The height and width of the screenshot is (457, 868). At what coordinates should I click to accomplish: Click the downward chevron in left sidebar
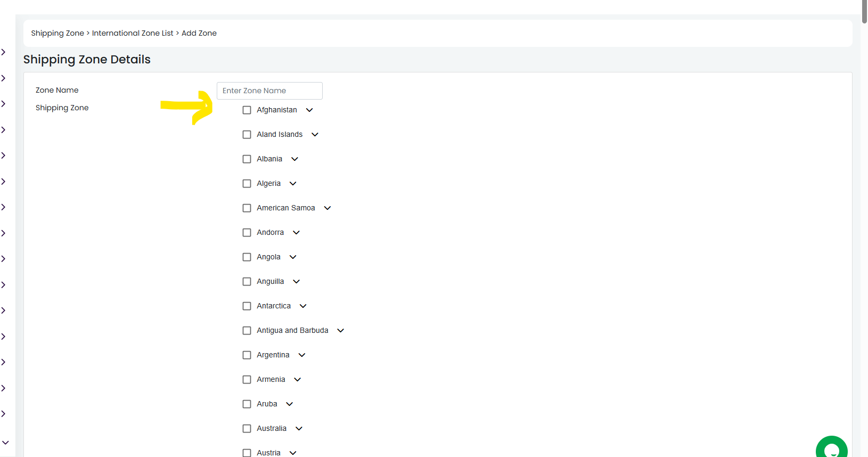click(x=5, y=443)
